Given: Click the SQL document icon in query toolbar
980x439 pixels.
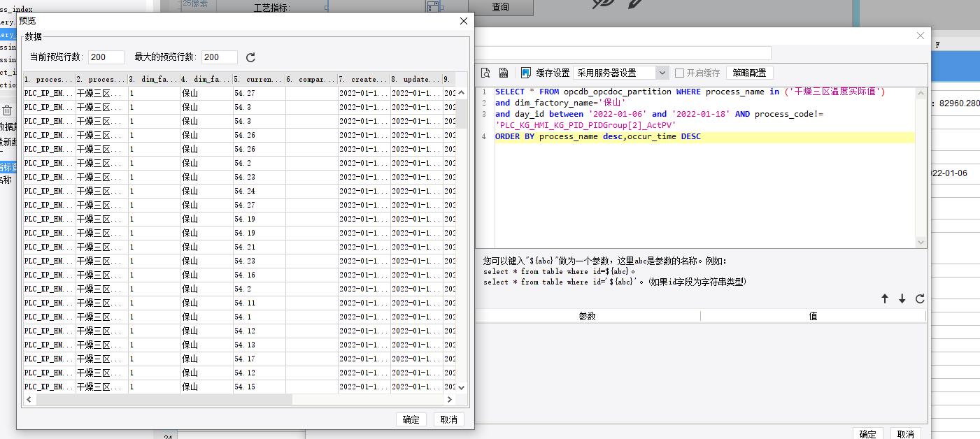Looking at the screenshot, I should pos(503,73).
